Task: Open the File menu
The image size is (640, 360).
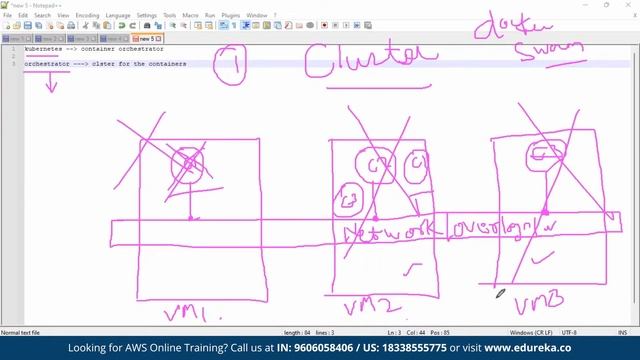Action: tap(7, 16)
